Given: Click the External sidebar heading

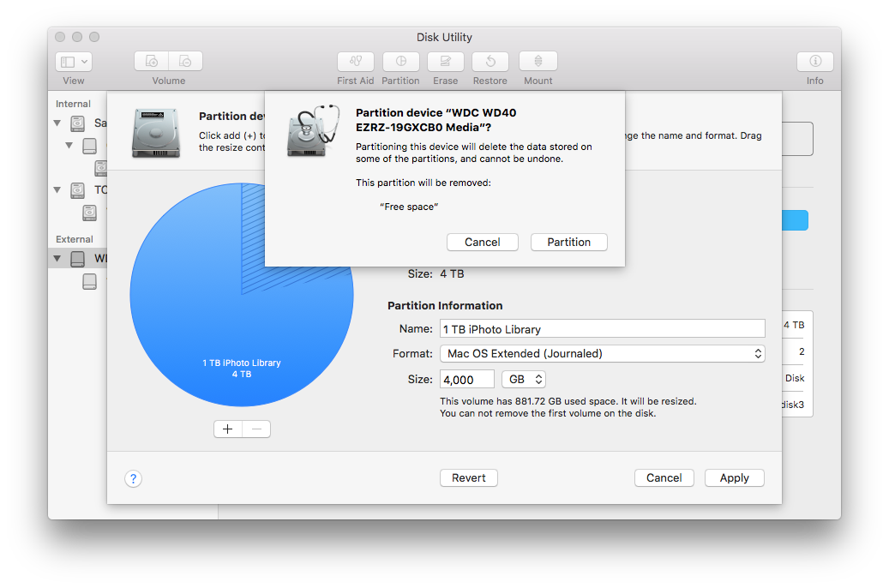Looking at the screenshot, I should point(75,239).
